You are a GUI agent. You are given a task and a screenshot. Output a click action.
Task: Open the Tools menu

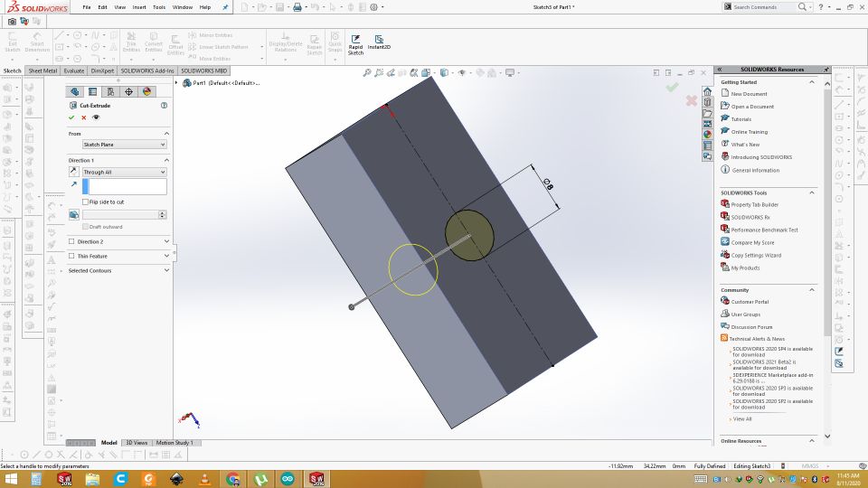[x=159, y=7]
